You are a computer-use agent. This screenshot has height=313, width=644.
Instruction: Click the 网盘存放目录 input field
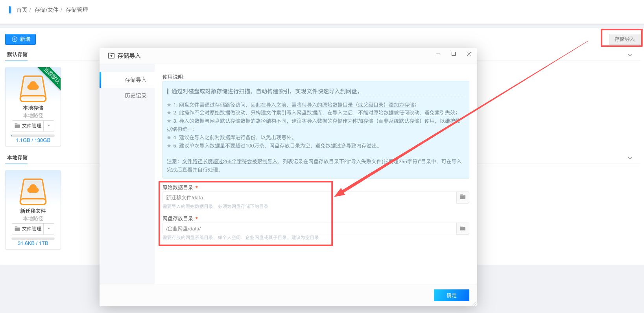click(x=309, y=228)
